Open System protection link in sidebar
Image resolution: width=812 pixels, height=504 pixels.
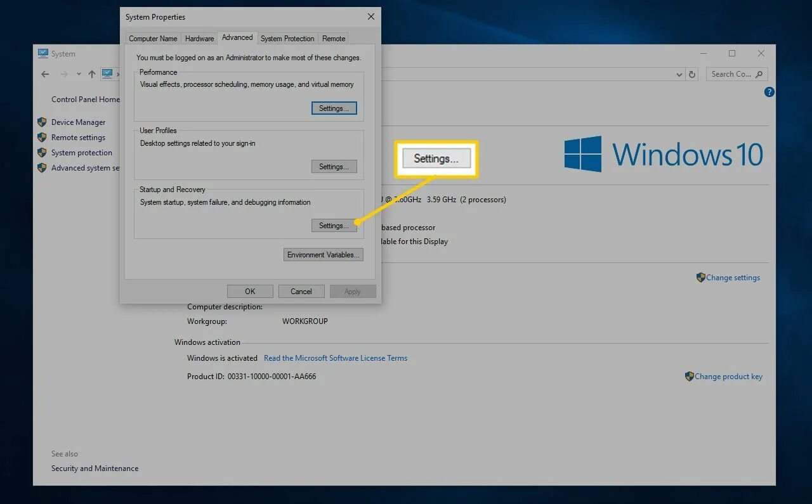pyautogui.click(x=82, y=153)
